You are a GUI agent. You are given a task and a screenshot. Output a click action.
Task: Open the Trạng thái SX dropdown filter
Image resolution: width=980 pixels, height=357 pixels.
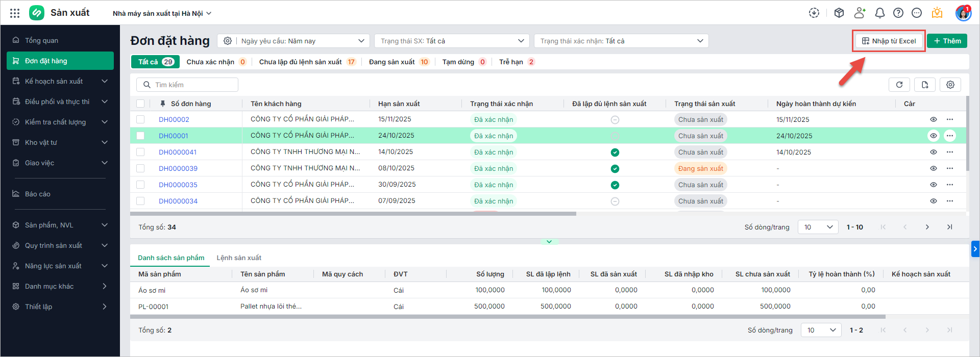click(452, 41)
